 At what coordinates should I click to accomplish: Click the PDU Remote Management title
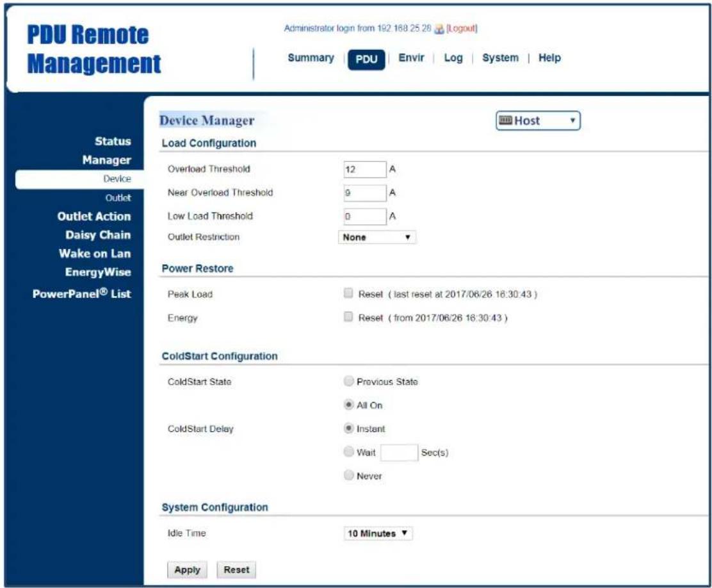click(93, 49)
